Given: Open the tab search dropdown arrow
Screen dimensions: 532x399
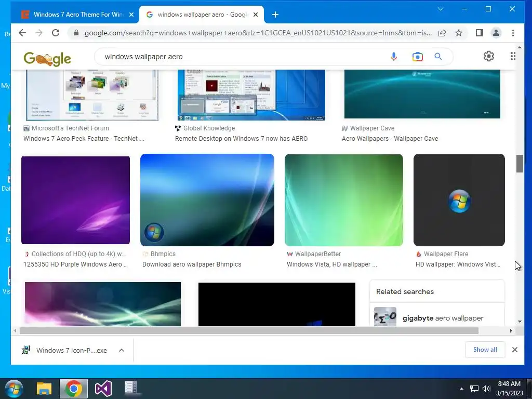Looking at the screenshot, I should point(441,9).
